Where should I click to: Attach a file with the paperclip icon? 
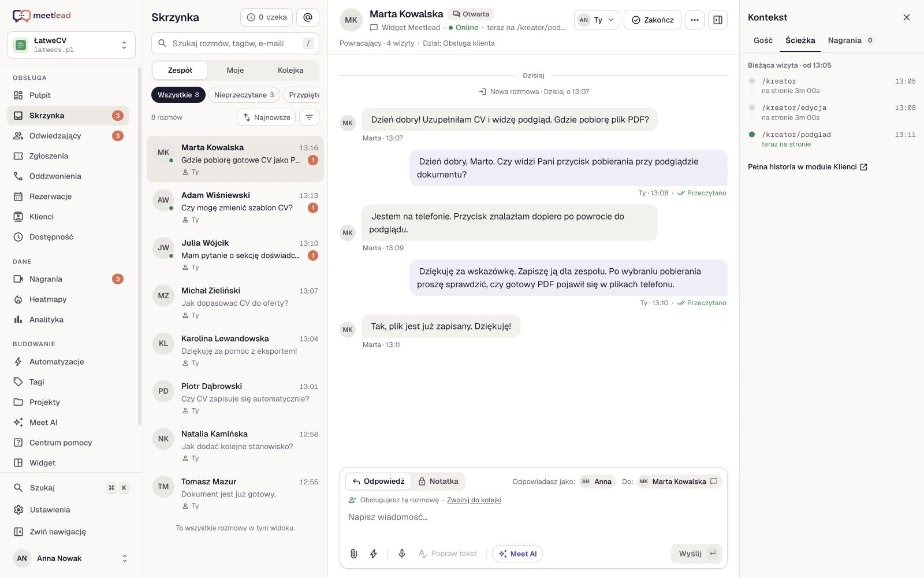point(354,554)
